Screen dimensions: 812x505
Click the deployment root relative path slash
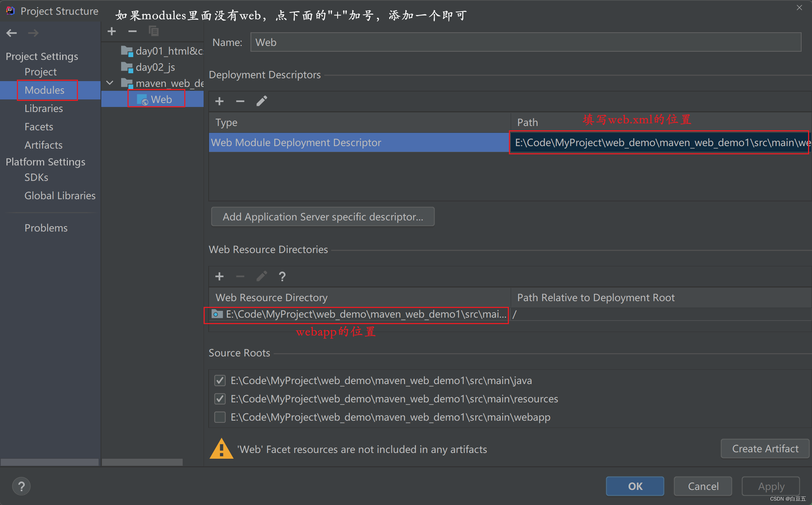pos(514,314)
